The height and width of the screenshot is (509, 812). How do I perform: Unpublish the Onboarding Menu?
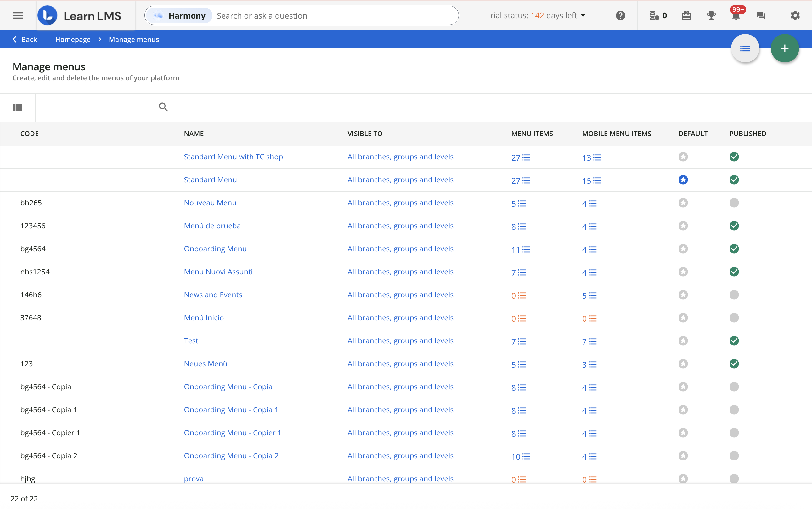[734, 249]
